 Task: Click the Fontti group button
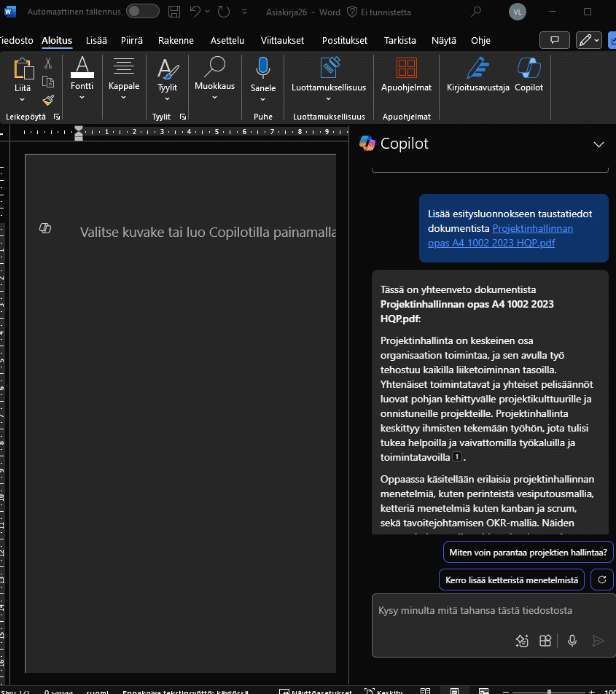[x=82, y=77]
